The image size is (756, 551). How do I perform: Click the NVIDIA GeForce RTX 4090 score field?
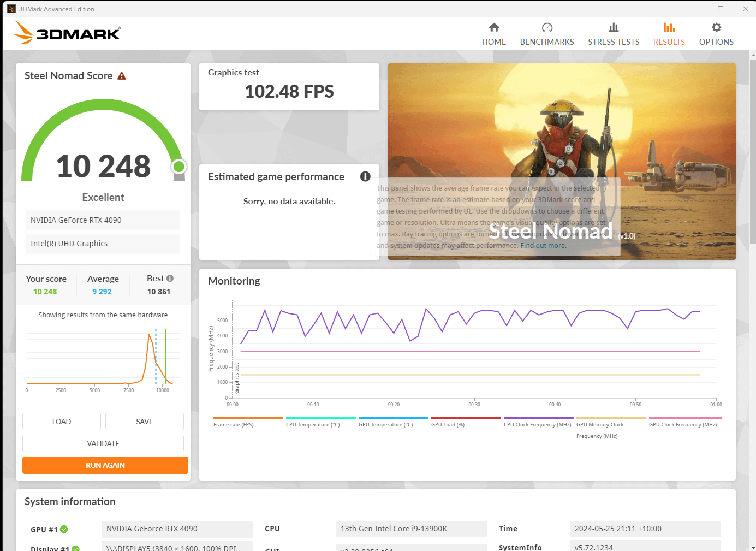click(103, 220)
